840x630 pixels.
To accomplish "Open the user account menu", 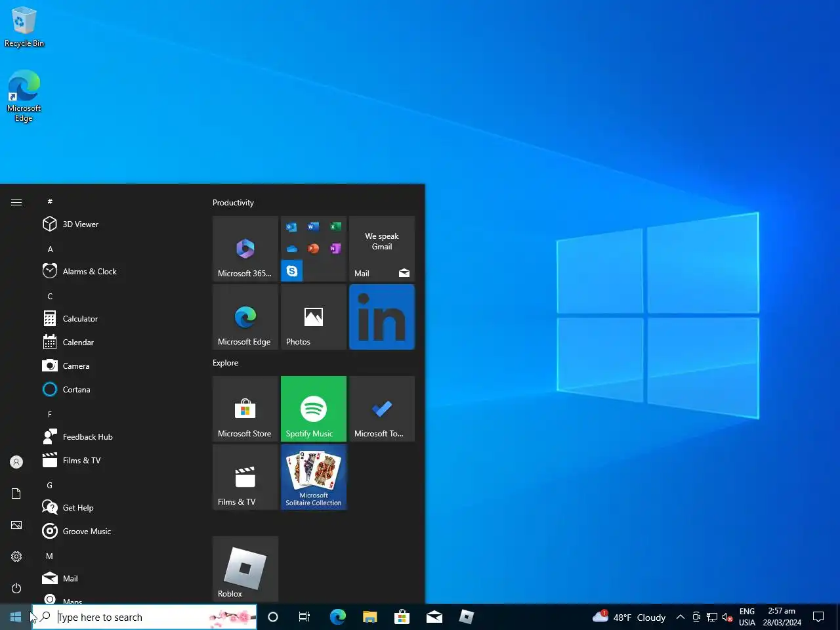I will 16,462.
